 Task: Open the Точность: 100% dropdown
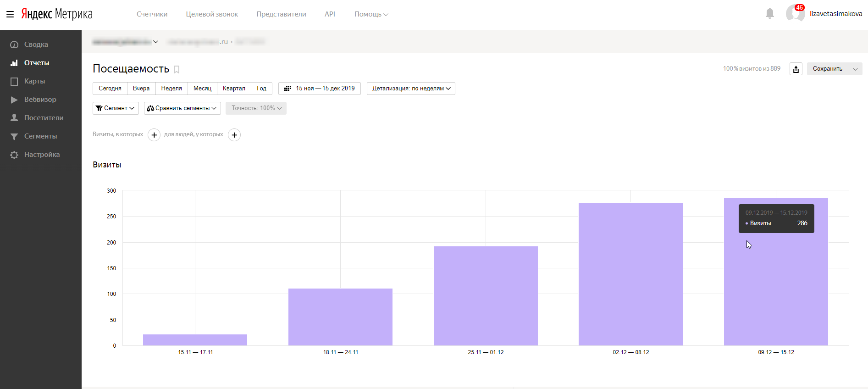256,108
